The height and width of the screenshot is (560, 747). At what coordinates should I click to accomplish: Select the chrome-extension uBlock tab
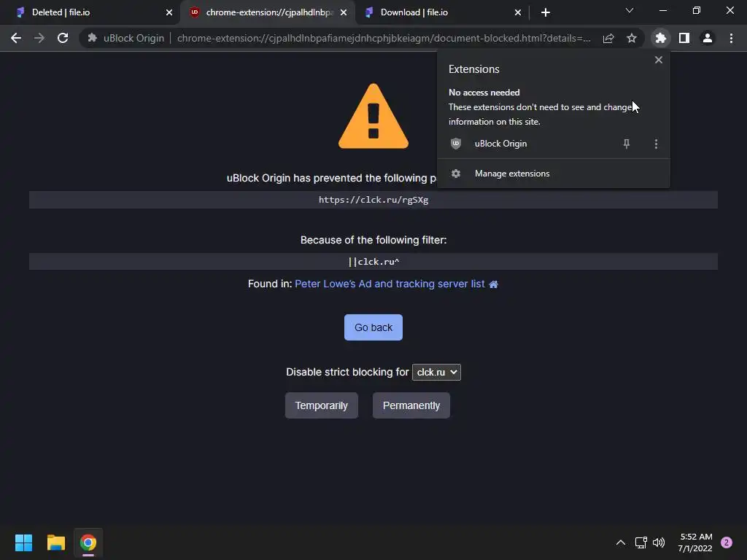click(x=268, y=12)
